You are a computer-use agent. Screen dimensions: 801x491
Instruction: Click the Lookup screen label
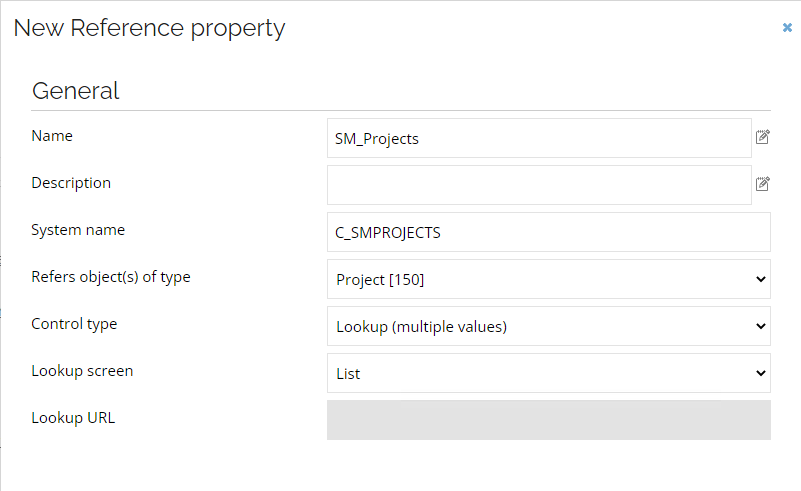(82, 371)
